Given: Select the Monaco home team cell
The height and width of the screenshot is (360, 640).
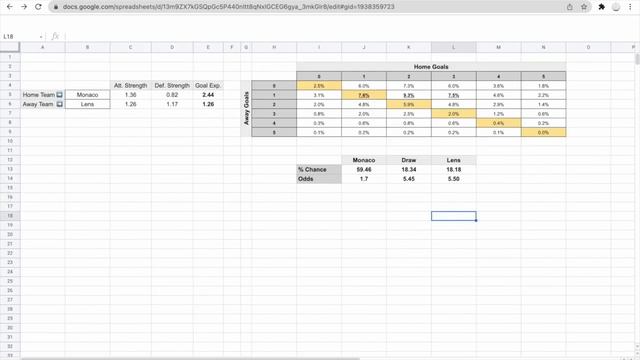Looking at the screenshot, I should pyautogui.click(x=87, y=95).
